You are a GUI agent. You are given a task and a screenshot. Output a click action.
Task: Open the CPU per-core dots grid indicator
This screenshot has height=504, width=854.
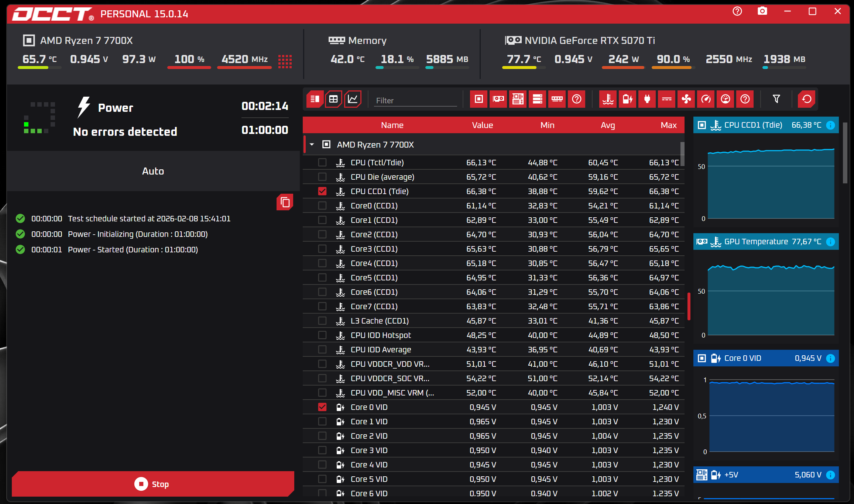click(x=285, y=62)
